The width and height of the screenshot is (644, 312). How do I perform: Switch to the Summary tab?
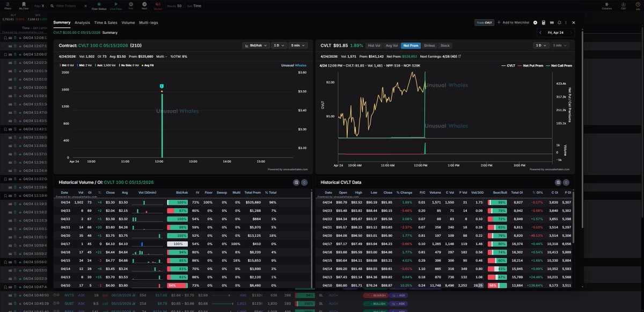click(x=62, y=23)
